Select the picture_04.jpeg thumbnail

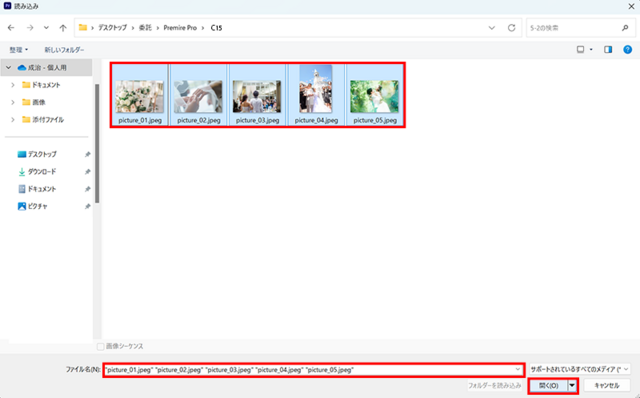(x=316, y=94)
